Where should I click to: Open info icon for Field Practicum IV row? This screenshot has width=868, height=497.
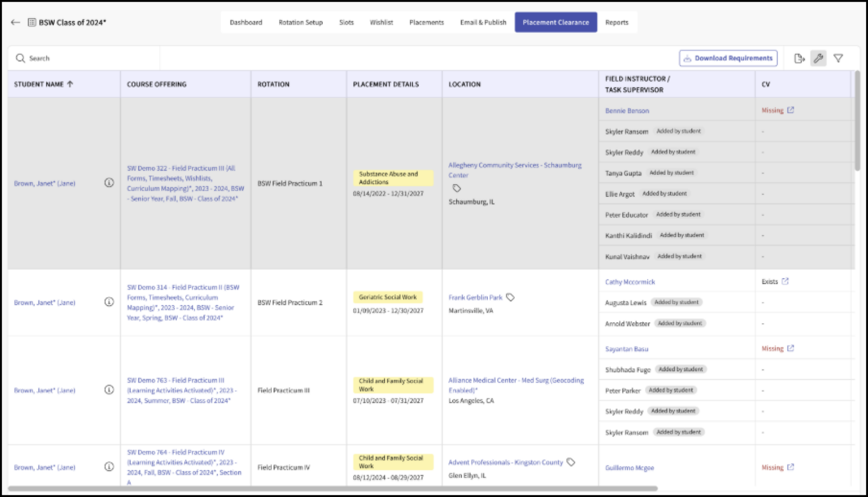coord(109,466)
